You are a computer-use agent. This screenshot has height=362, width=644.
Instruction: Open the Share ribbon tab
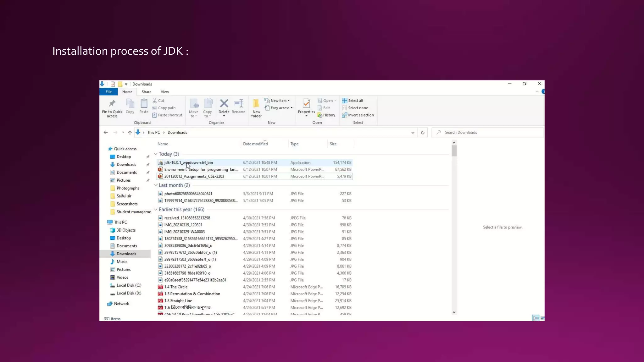coord(146,92)
